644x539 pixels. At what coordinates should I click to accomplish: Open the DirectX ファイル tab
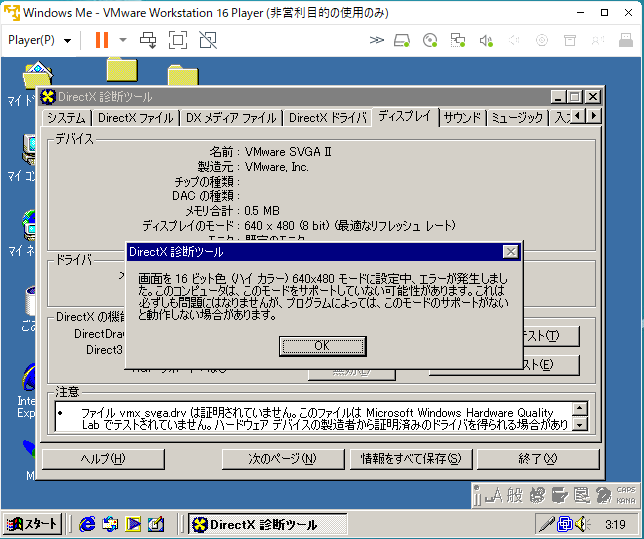(136, 118)
